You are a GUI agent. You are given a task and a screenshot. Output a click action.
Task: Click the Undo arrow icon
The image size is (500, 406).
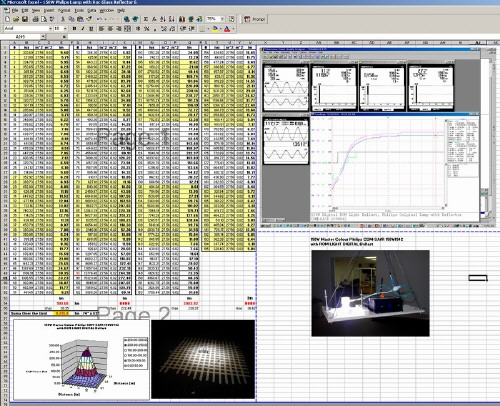(99, 19)
